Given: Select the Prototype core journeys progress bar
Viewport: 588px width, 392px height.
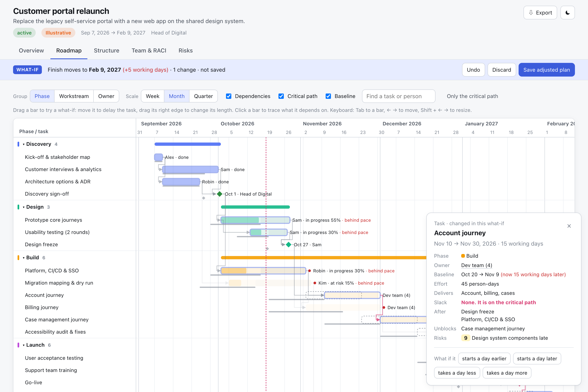Looking at the screenshot, I should (x=255, y=220).
